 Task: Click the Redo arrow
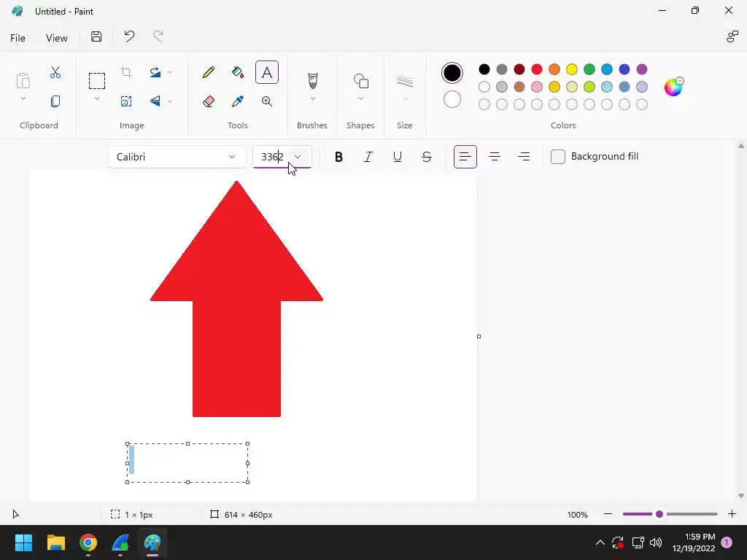pos(158,36)
